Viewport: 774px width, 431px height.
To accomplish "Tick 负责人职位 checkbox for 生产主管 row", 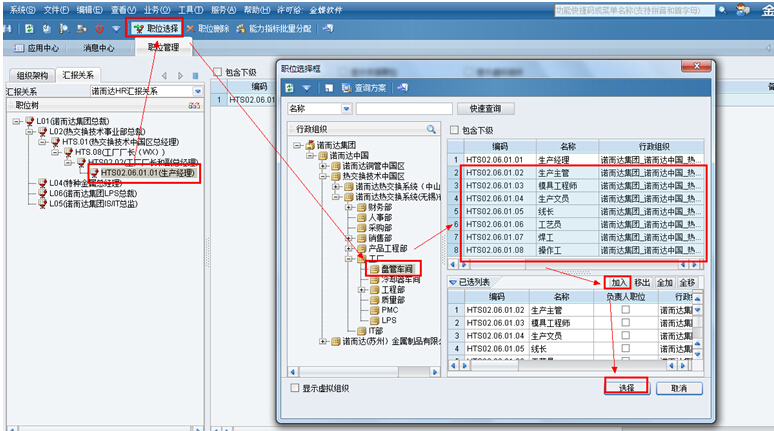I will point(625,310).
